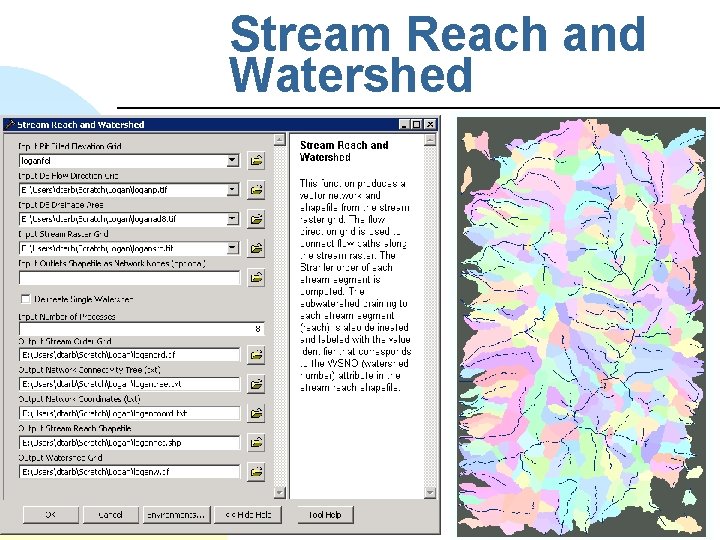
Task: Browse for Output Stream Order Grid location
Action: tap(256, 355)
